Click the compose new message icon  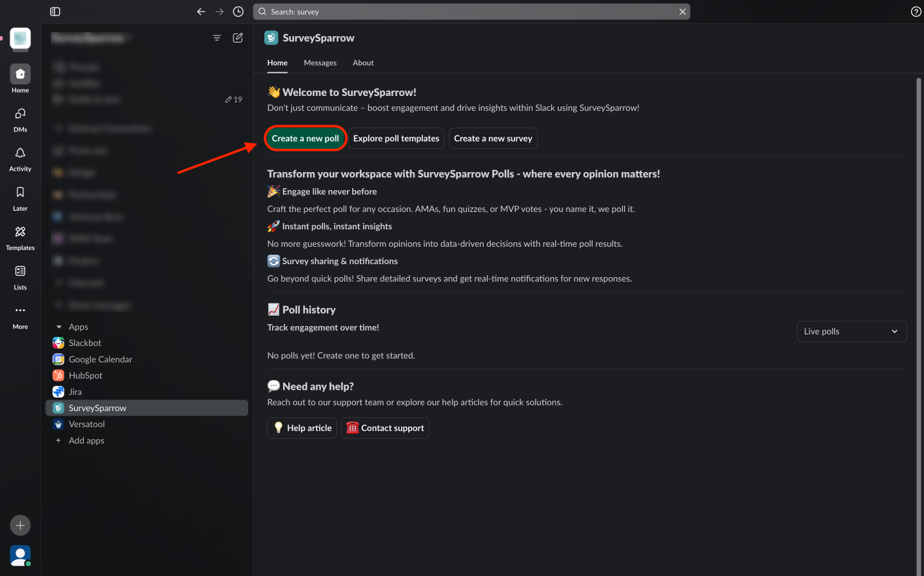[238, 38]
